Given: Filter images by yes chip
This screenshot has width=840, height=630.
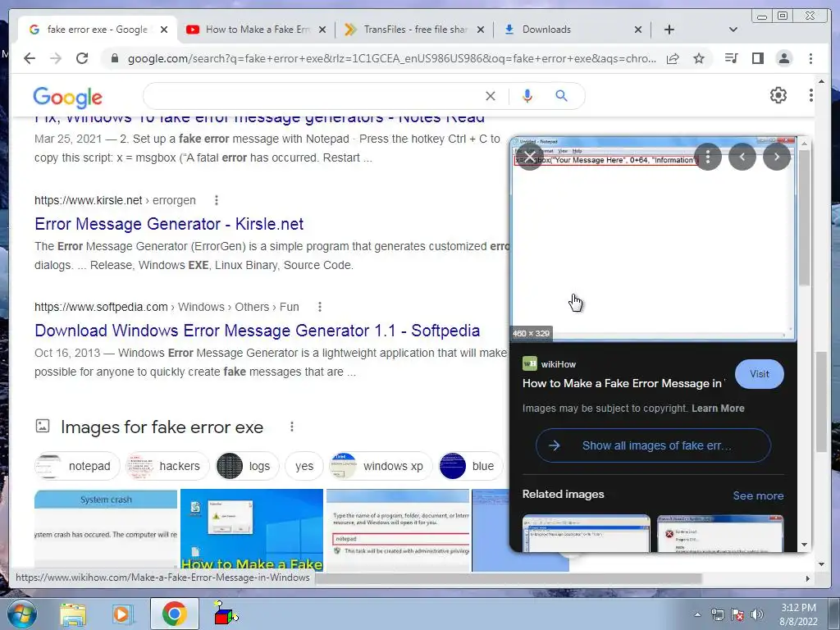Looking at the screenshot, I should tap(304, 466).
